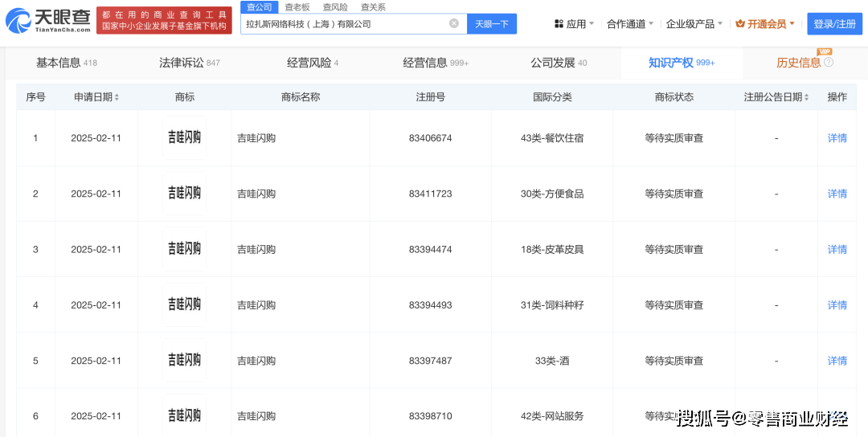Click registration number 83398710

pyautogui.click(x=430, y=416)
